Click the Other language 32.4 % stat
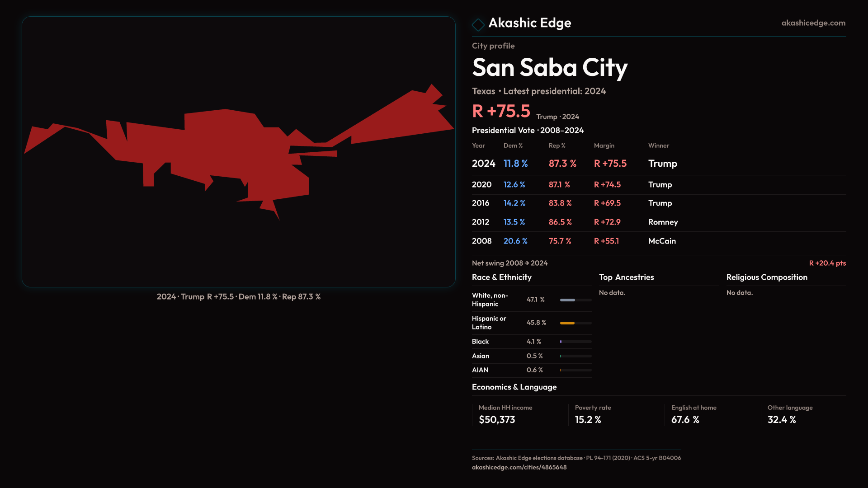The height and width of the screenshot is (488, 868). 781,420
